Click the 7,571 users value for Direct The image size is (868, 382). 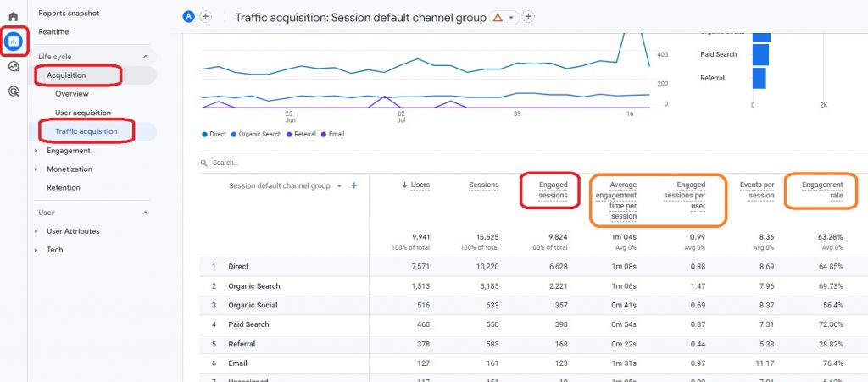click(x=420, y=267)
